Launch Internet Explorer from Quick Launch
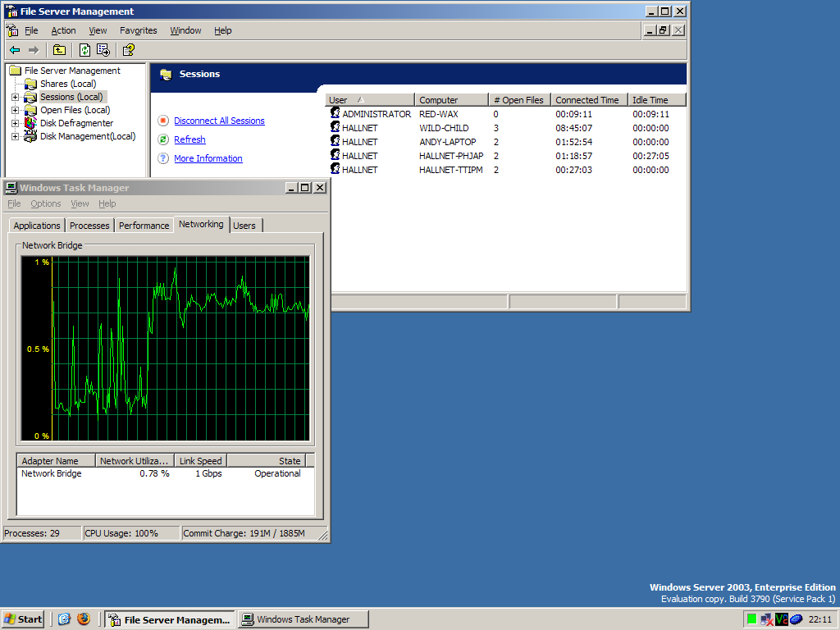This screenshot has height=630, width=840. point(64,619)
